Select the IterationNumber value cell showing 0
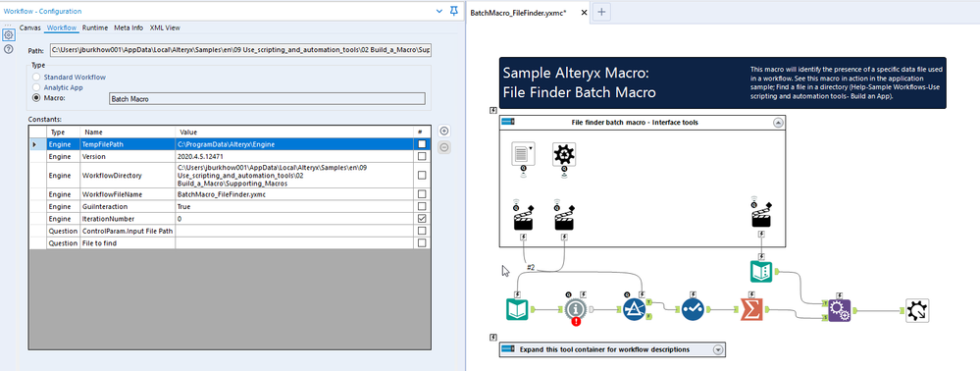The image size is (980, 371). [293, 219]
